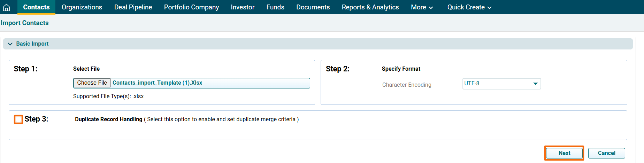Open Reports & Analytics tab
This screenshot has width=644, height=163.
370,7
